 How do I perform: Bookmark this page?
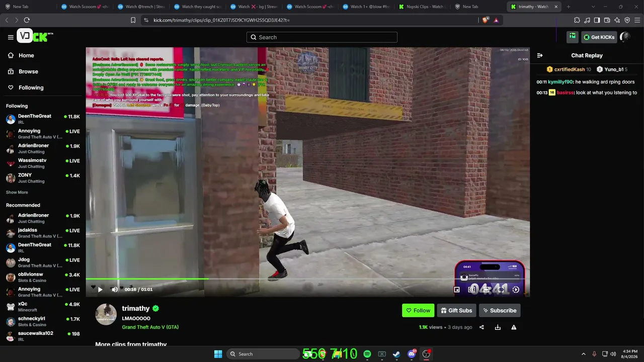point(133,20)
